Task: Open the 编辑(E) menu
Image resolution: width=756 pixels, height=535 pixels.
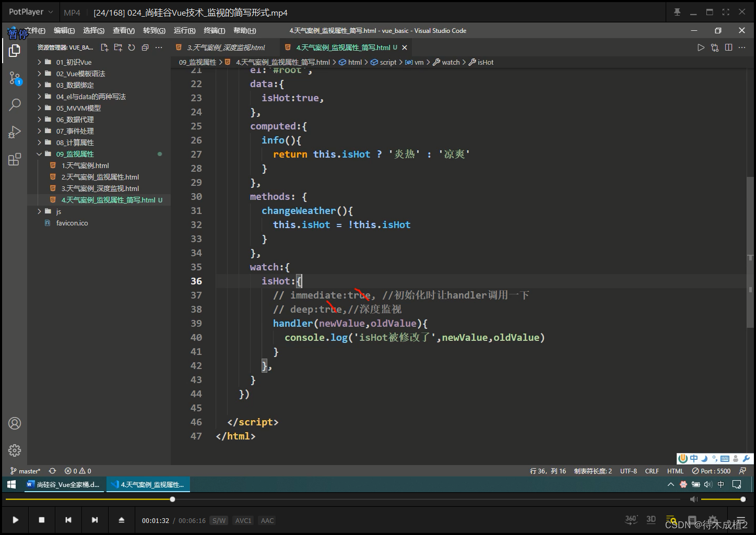Action: coord(64,31)
